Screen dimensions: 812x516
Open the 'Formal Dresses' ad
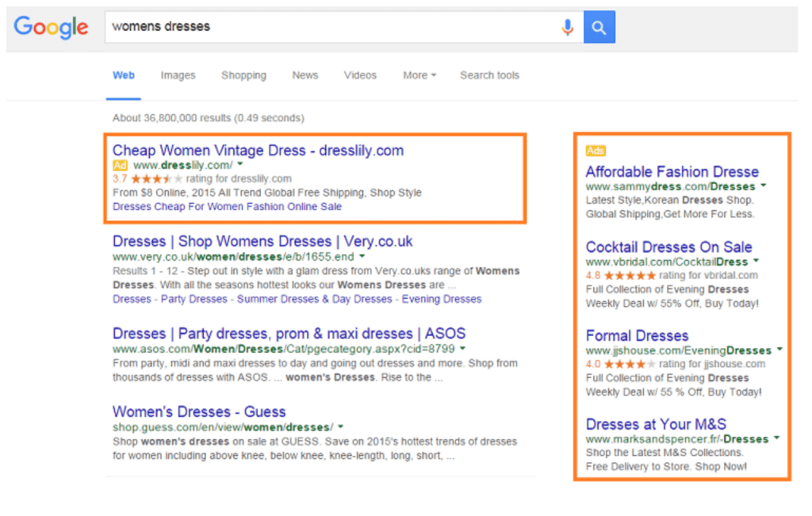[x=637, y=336]
